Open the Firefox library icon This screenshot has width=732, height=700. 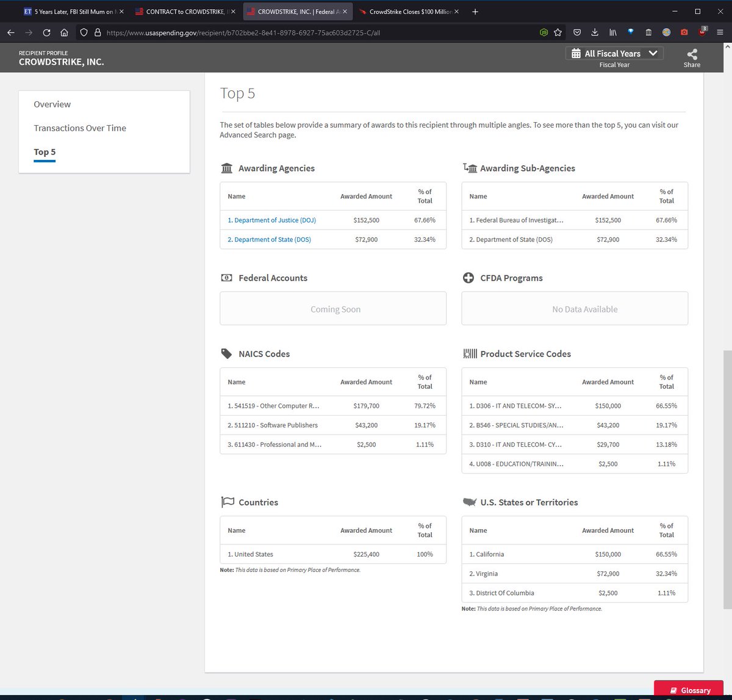click(x=613, y=32)
